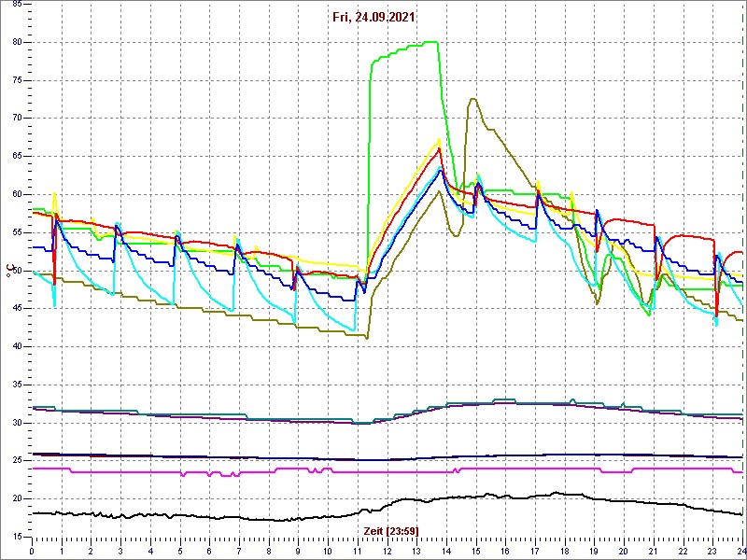Click hour 17 on the time axis
The height and width of the screenshot is (560, 747).
tap(535, 551)
